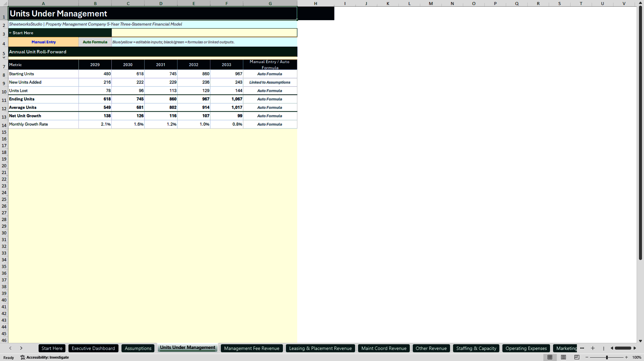Open the Executive Dashboard sheet tab
644x361 pixels.
[x=93, y=348]
